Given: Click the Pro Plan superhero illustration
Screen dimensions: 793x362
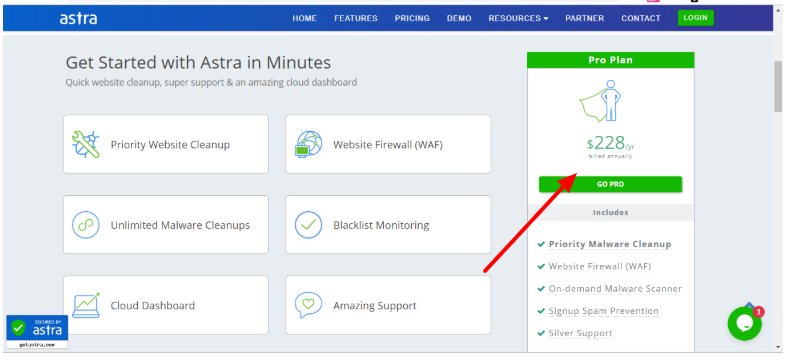Looking at the screenshot, I should pyautogui.click(x=600, y=100).
